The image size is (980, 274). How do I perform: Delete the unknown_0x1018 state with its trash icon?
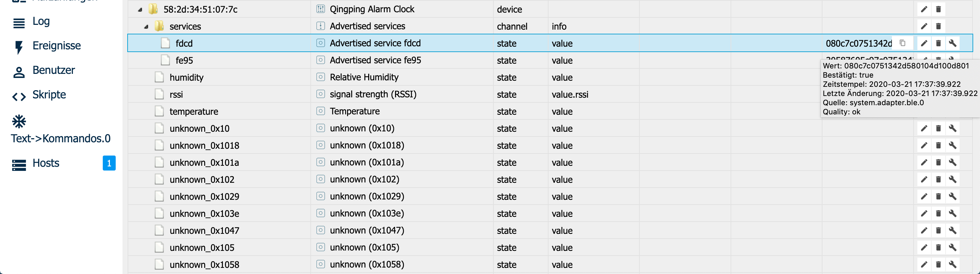pyautogui.click(x=938, y=145)
